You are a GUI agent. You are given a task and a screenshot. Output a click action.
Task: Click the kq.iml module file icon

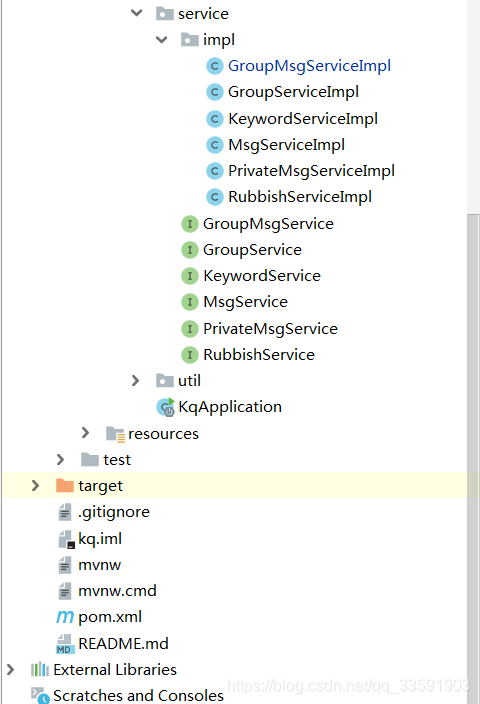point(66,539)
